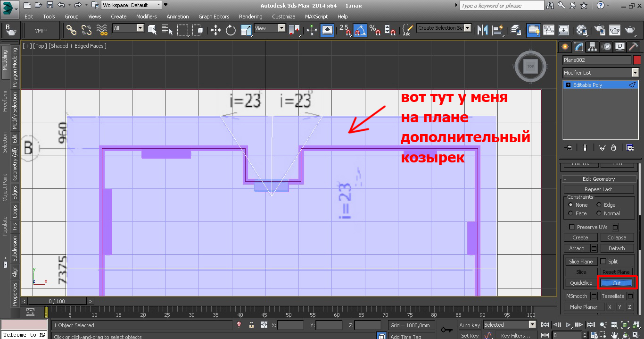Select the Select and Rotate tool

click(x=231, y=30)
